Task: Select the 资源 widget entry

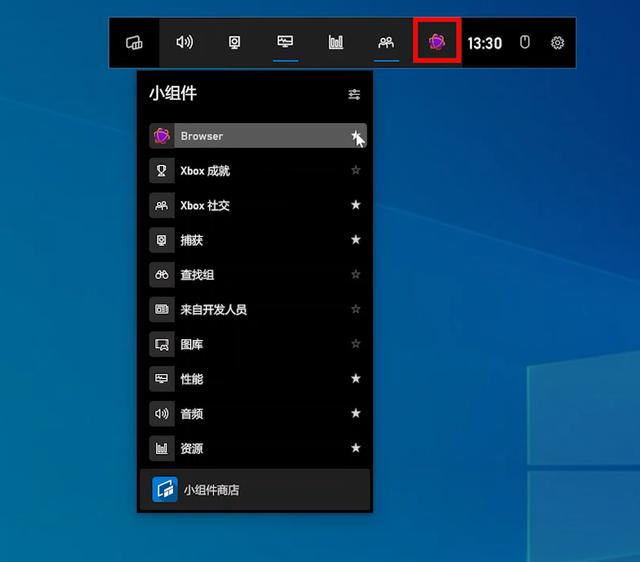Action: point(258,448)
